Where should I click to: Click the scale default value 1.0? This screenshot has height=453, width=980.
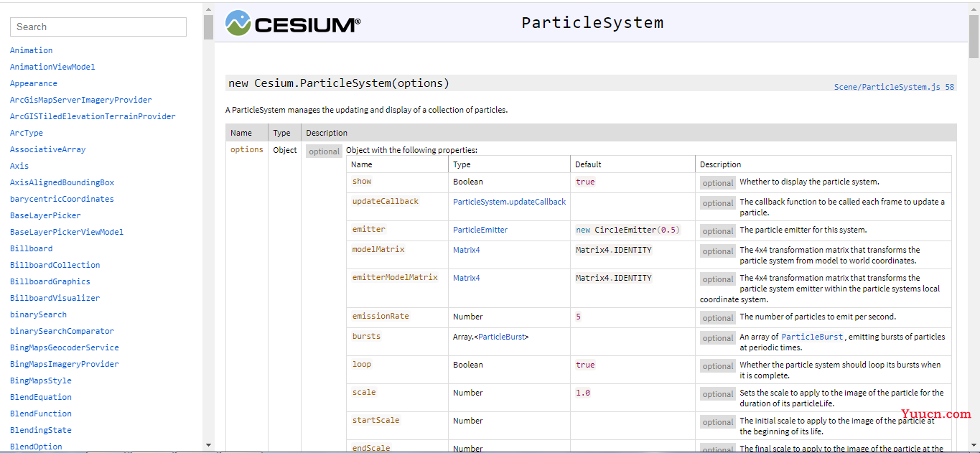pos(583,393)
